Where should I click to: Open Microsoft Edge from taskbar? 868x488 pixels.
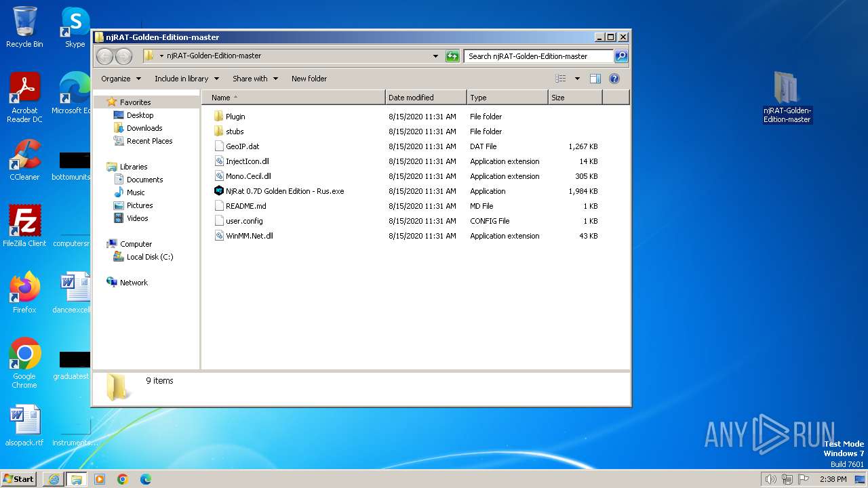point(146,479)
